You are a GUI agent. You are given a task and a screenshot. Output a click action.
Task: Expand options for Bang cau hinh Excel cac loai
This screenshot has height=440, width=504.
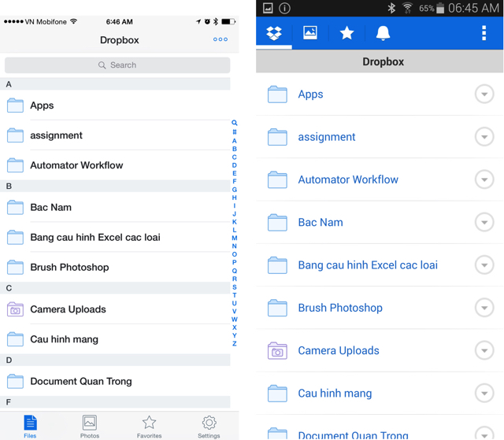[484, 265]
